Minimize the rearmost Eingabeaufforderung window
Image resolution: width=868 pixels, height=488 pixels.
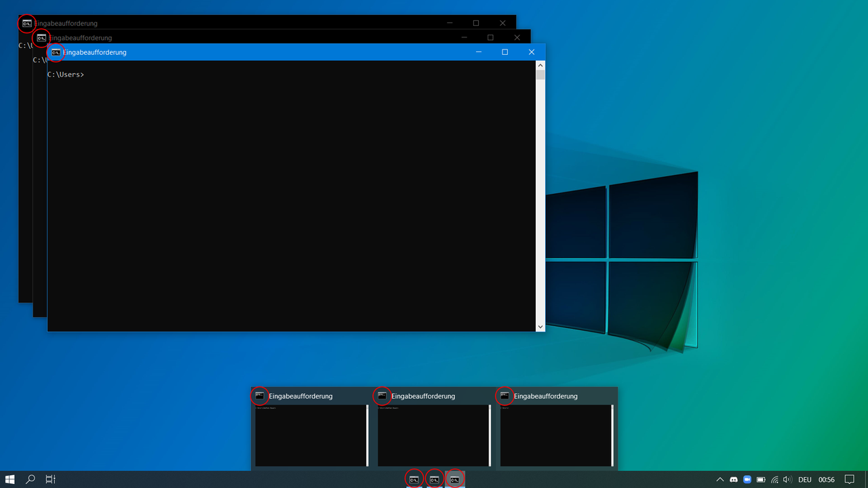[450, 23]
